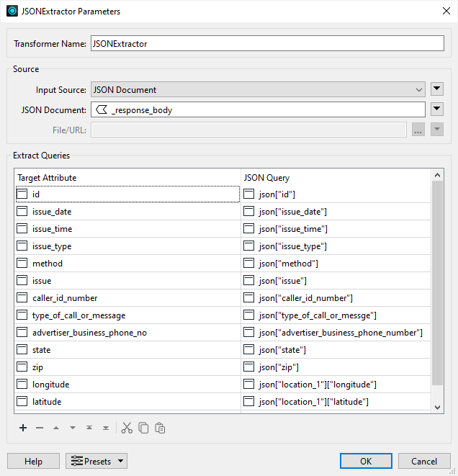Click the add row plus icon
Image resolution: width=458 pixels, height=476 pixels.
point(23,428)
